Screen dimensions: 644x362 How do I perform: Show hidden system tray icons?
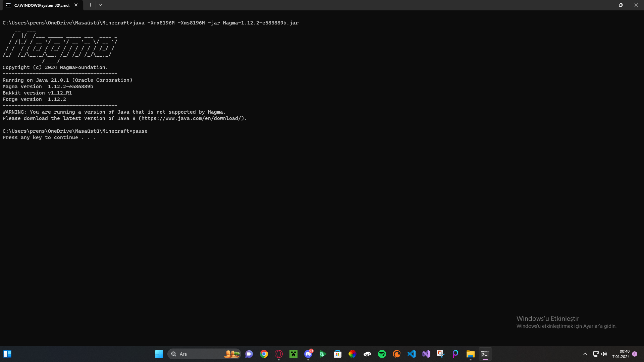(x=585, y=354)
